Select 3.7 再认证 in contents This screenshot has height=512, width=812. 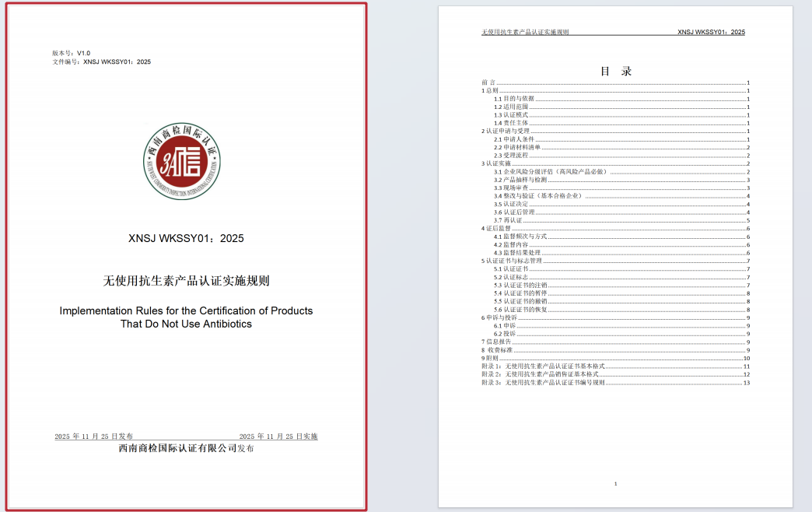coord(508,220)
